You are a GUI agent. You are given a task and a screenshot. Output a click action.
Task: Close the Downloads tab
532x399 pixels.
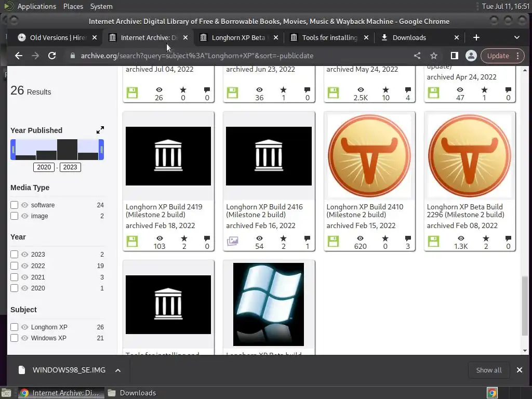tap(457, 37)
